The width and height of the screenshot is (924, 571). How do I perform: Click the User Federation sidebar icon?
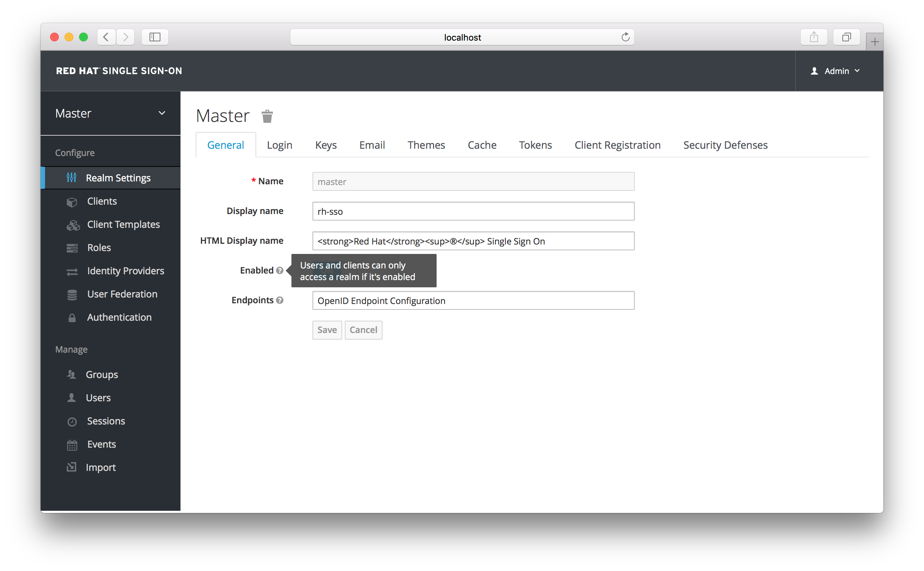pos(71,294)
